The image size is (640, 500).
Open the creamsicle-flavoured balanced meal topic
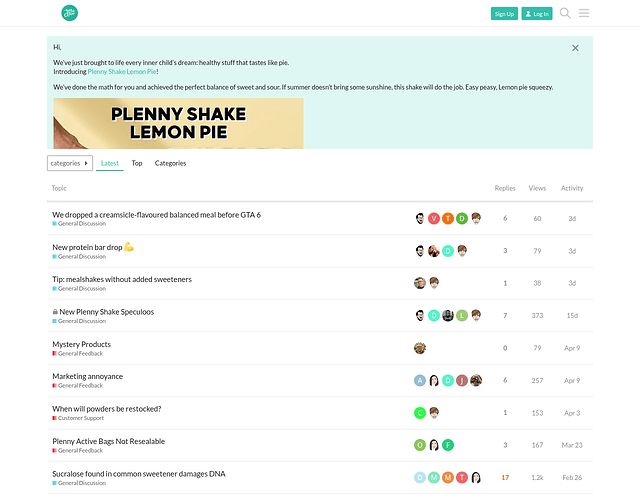coord(156,215)
